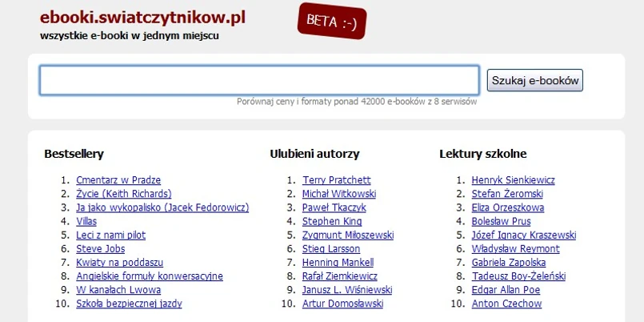Image resolution: width=644 pixels, height=322 pixels.
Task: Open Kwiaty na poddaszu
Action: 119,263
